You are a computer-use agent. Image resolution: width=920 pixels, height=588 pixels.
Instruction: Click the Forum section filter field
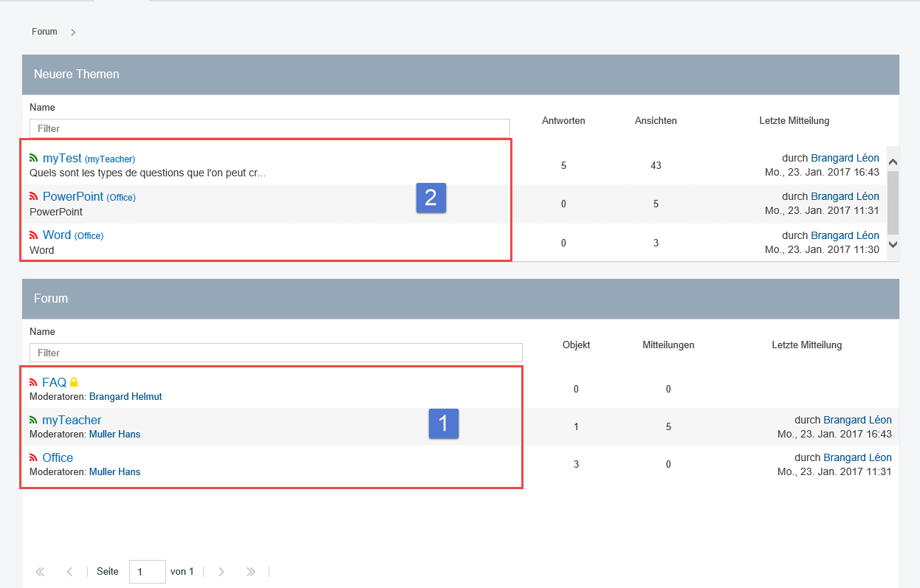275,353
